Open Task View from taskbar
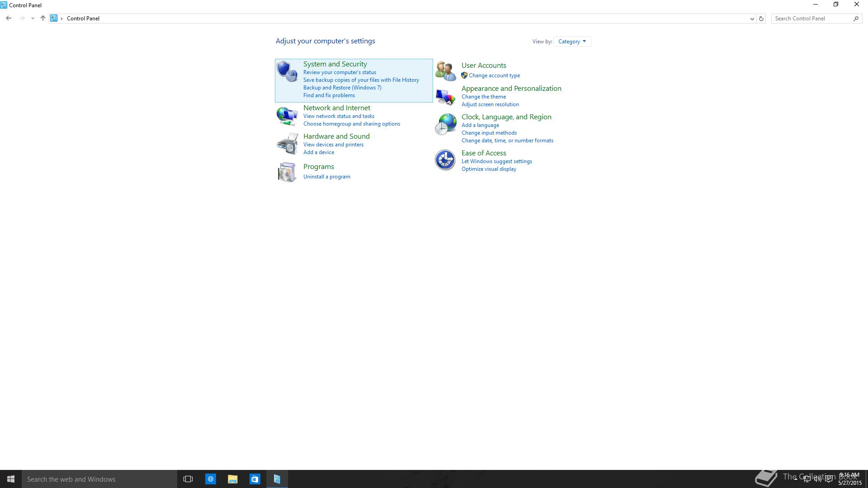Viewport: 868px width, 488px height. coord(188,479)
